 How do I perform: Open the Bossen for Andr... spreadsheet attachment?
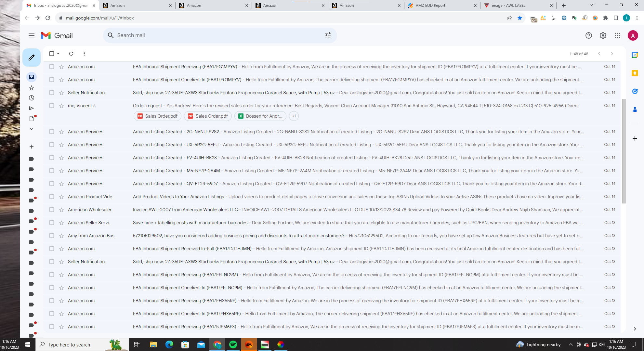click(260, 116)
